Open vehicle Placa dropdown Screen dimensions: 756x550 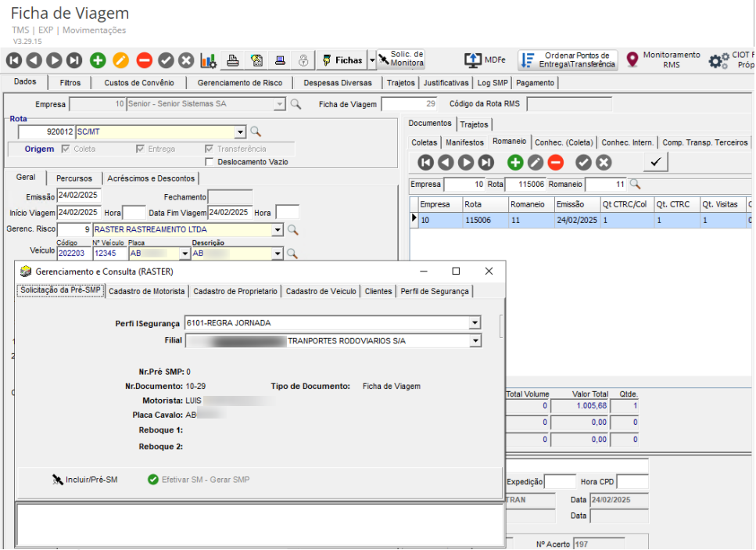[185, 253]
